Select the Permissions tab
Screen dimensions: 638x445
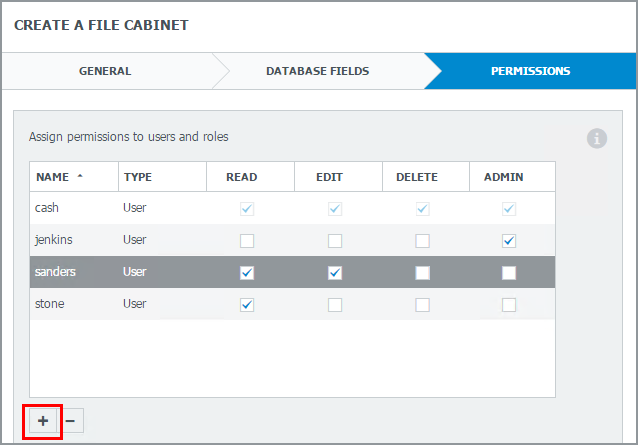click(530, 71)
